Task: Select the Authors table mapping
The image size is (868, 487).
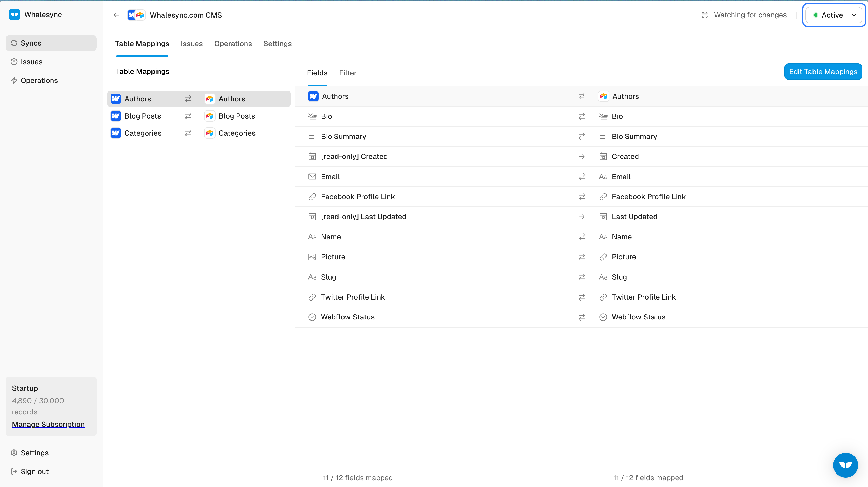Action: [199, 99]
